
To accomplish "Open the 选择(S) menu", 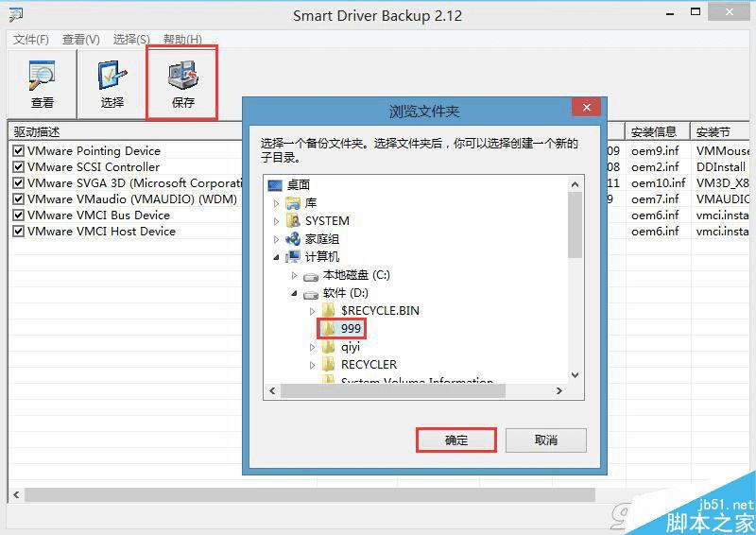I will (x=131, y=39).
